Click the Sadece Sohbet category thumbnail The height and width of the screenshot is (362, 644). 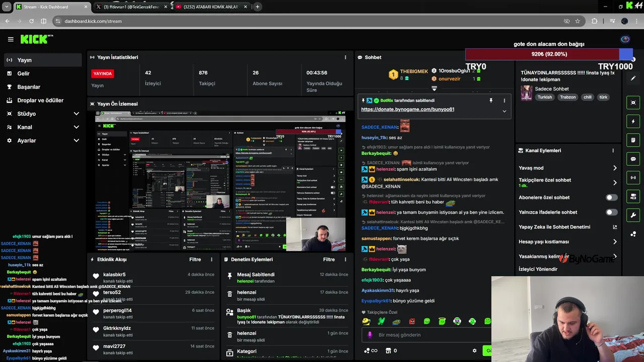click(x=526, y=93)
